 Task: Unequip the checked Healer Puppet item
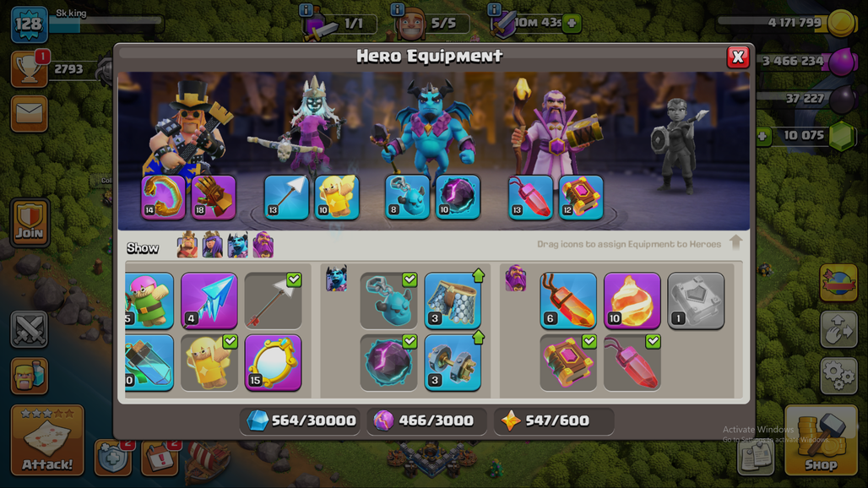pos(209,362)
